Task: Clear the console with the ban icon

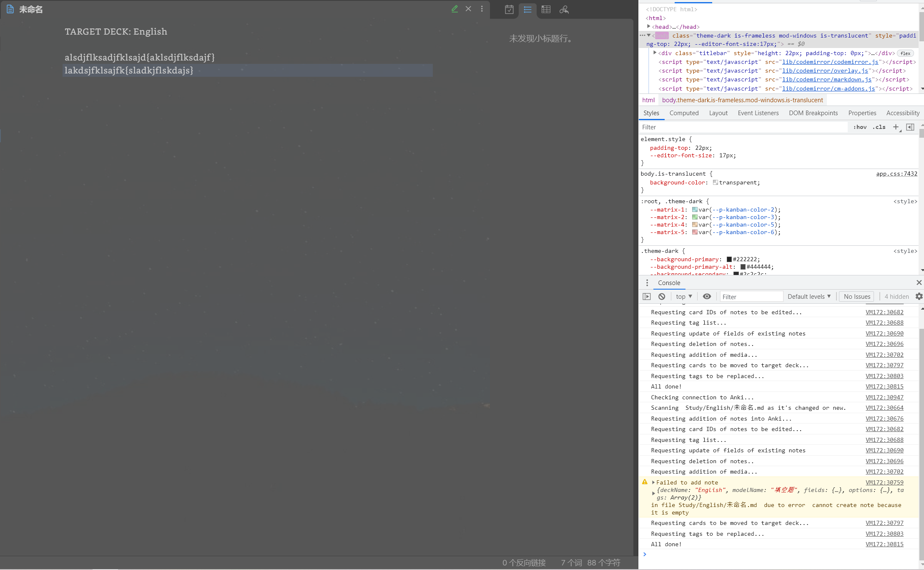Action: pos(661,296)
